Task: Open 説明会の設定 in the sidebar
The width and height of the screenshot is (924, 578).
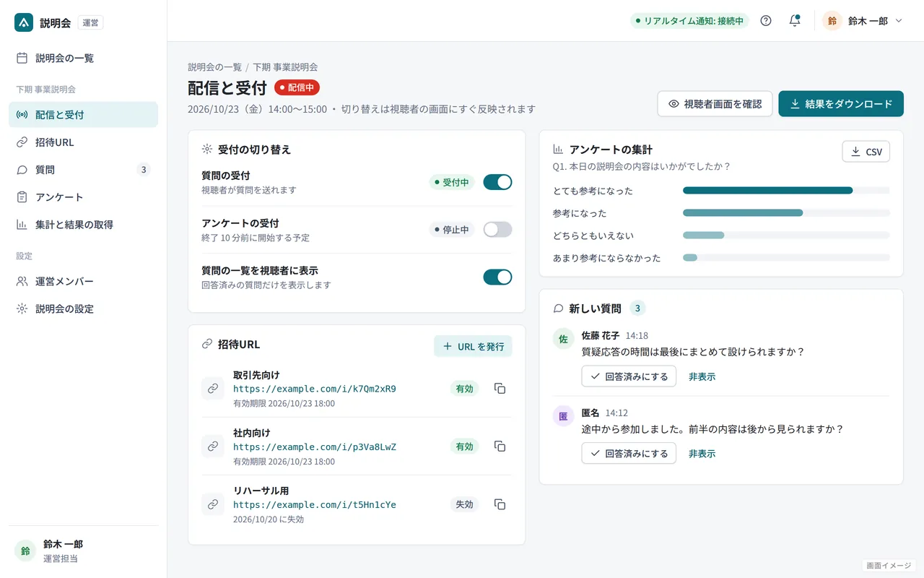Action: tap(83, 309)
